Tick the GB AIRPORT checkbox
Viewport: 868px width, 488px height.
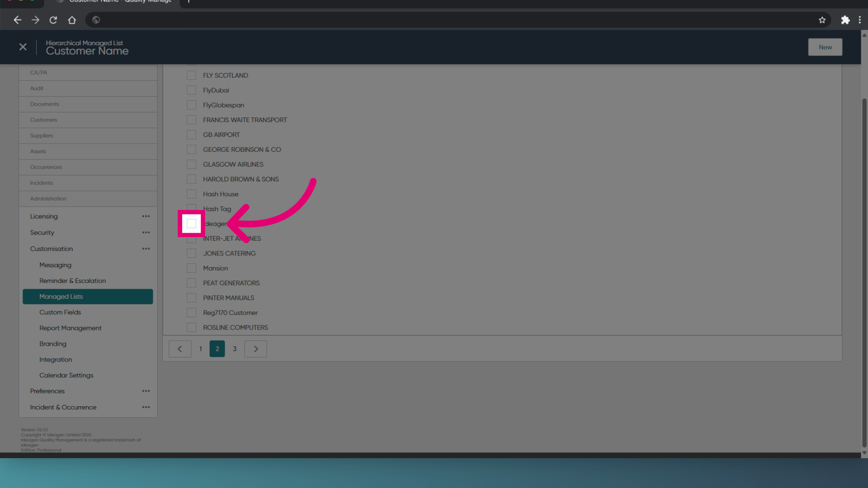(192, 135)
